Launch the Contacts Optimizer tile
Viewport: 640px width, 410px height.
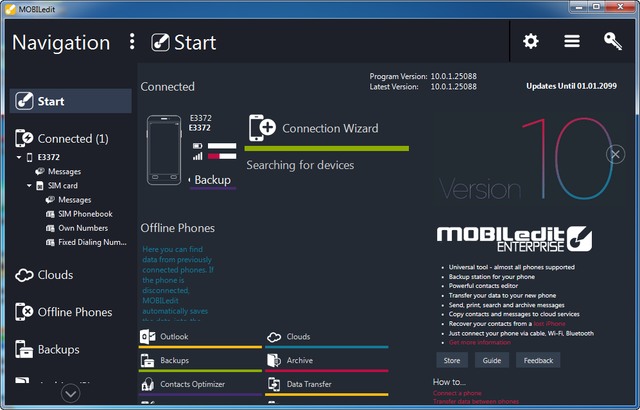200,384
